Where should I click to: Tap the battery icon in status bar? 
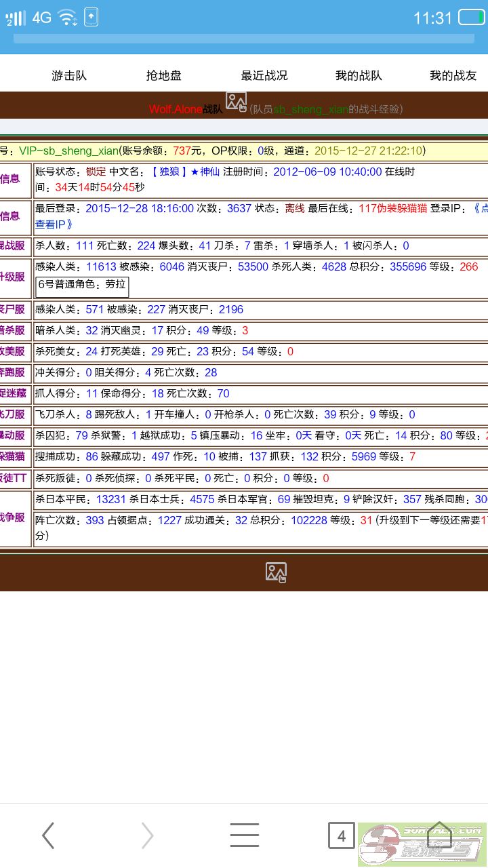coord(471,18)
